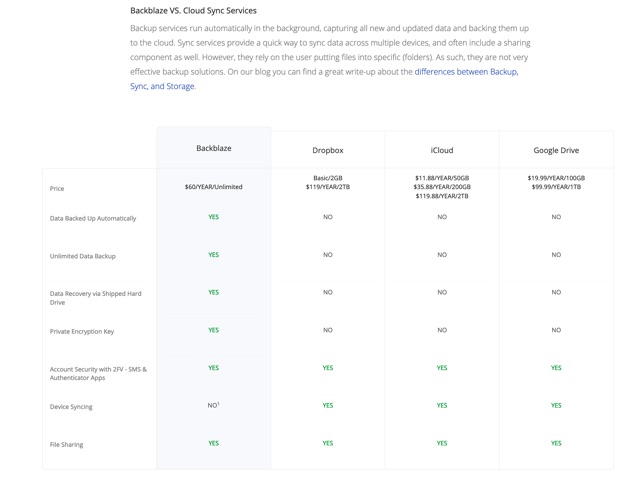The image size is (635, 480).
Task: Select the iCloud column header
Action: coord(442,150)
